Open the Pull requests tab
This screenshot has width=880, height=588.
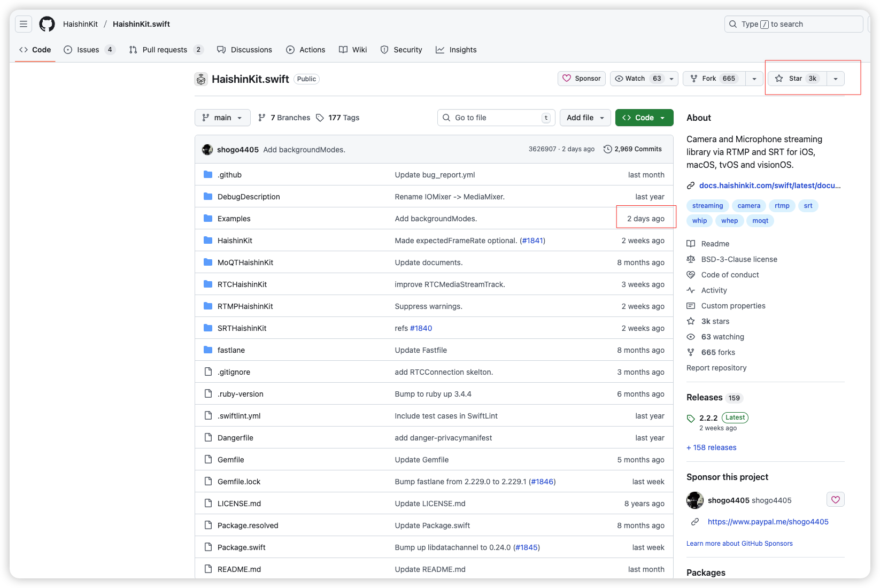[166, 50]
